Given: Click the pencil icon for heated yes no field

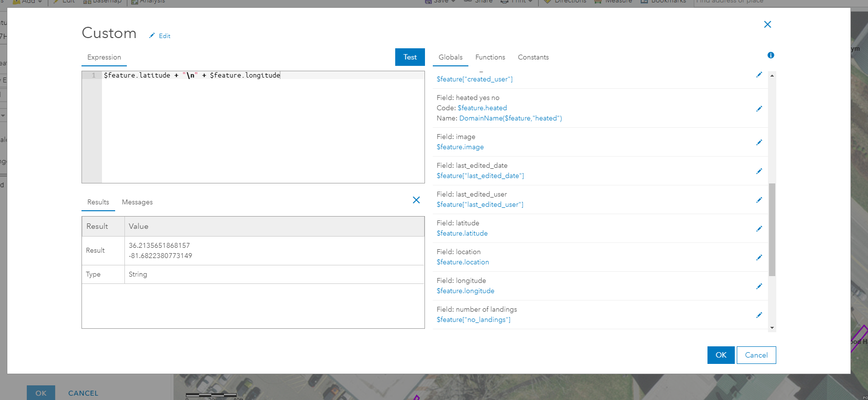Looking at the screenshot, I should [x=759, y=108].
